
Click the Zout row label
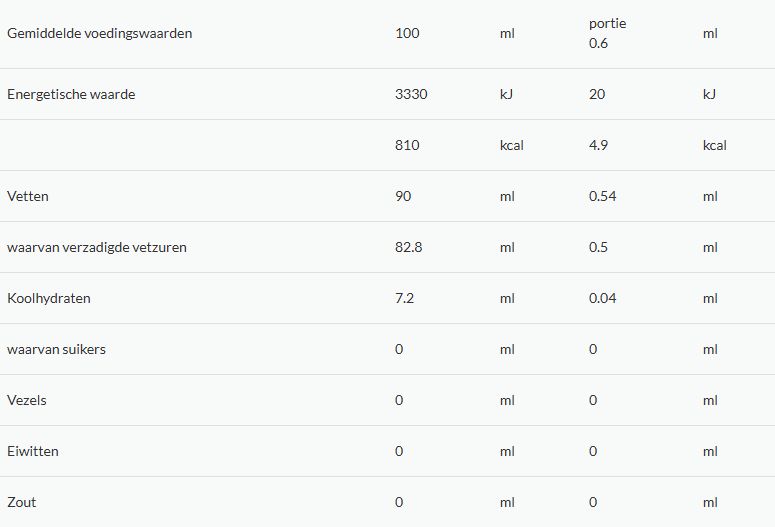22,502
